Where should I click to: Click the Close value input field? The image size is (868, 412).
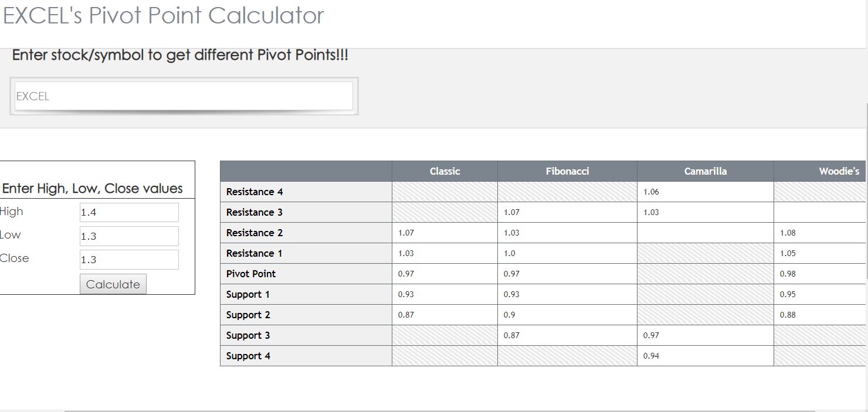(x=129, y=260)
